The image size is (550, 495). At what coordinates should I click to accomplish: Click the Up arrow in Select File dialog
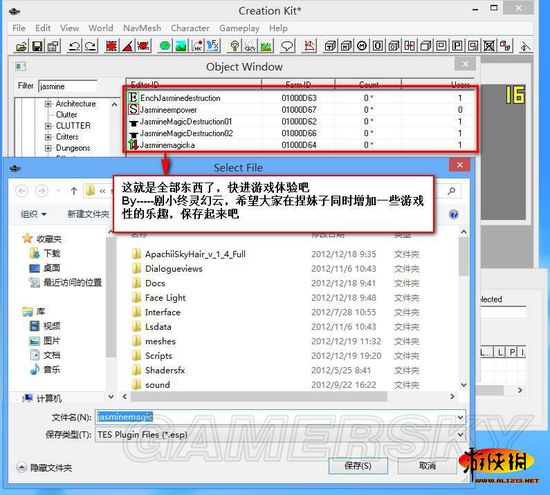pyautogui.click(x=74, y=191)
